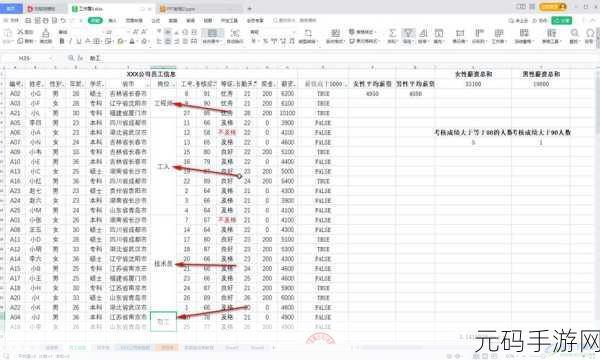Image resolution: width=600 pixels, height=360 pixels.
Task: Click the Worksheet icon in ribbon
Action: [x=499, y=33]
